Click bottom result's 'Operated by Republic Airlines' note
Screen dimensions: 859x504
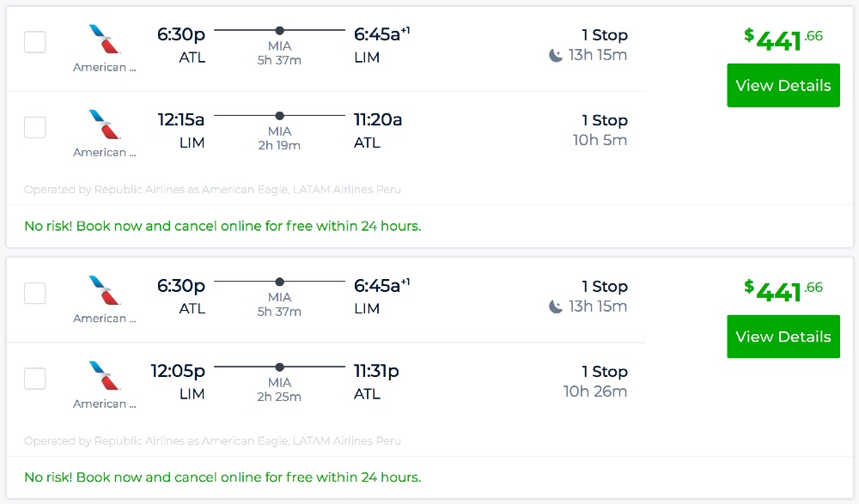click(212, 441)
